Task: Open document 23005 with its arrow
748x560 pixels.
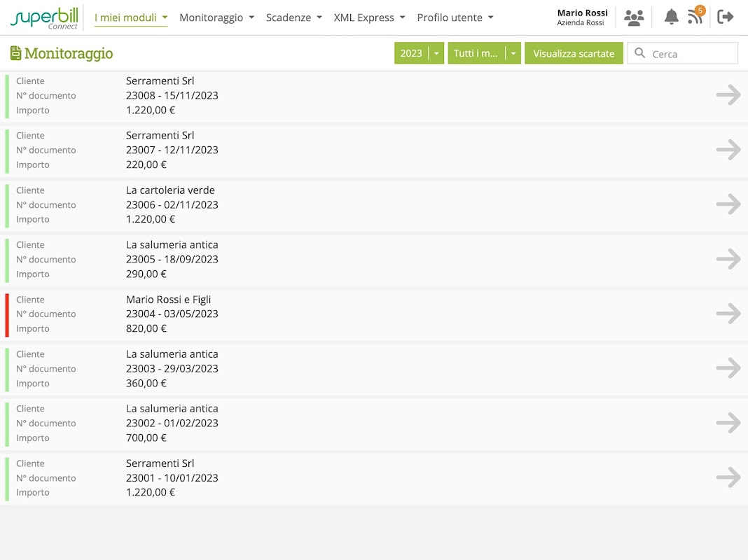Action: point(728,259)
